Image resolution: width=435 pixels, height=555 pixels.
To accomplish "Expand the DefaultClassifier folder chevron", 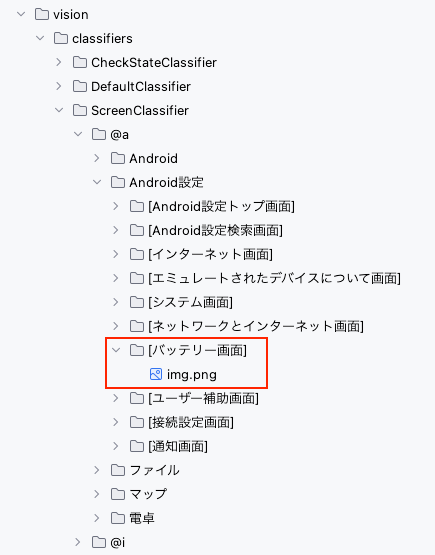I will [59, 86].
